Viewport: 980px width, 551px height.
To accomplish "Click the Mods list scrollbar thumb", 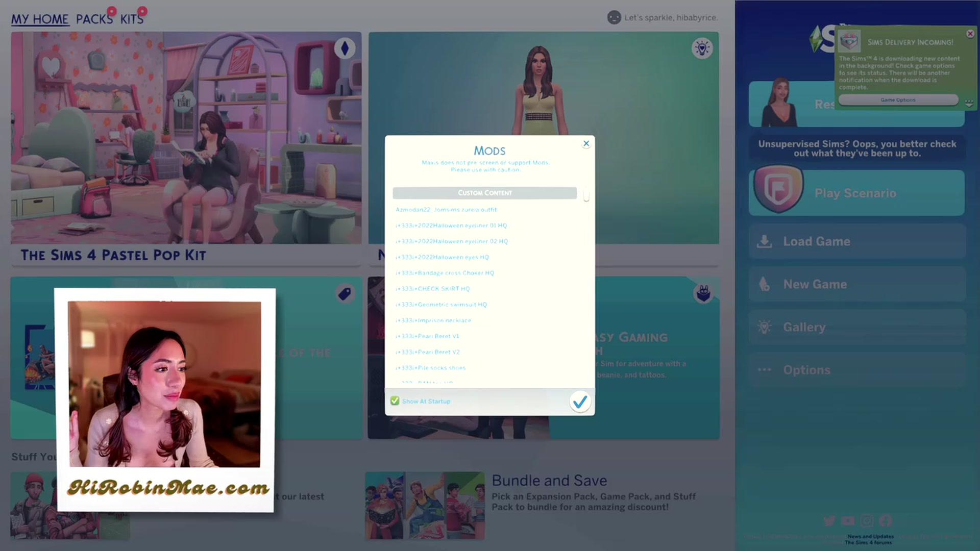I will click(586, 196).
